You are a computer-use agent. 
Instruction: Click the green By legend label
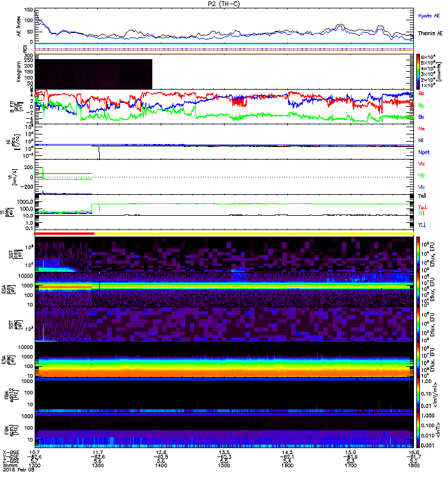pyautogui.click(x=422, y=105)
